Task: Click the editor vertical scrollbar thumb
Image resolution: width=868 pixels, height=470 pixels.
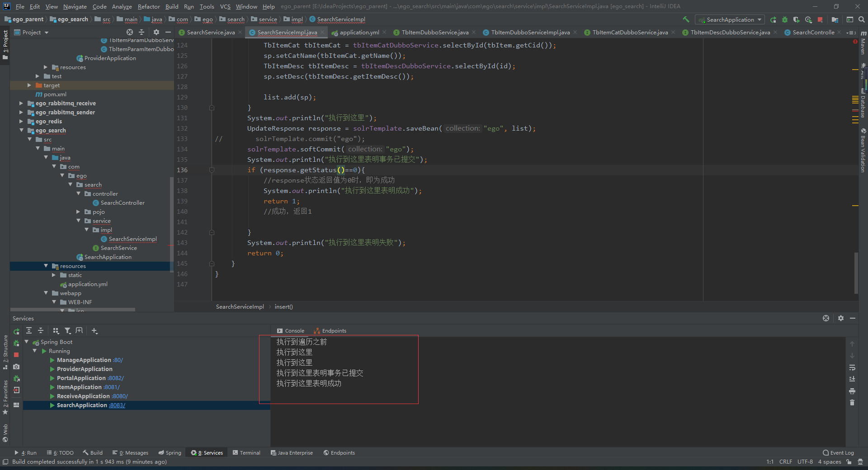Action: 856,273
